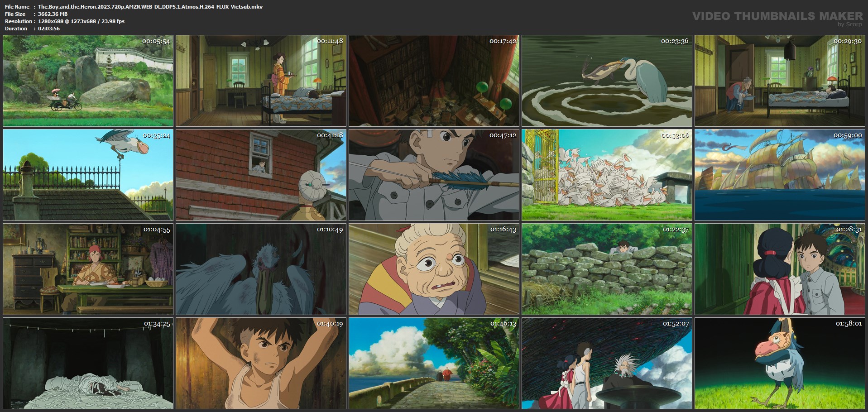868x412 pixels.
Task: Select the stone wall thumbnail at 01:22:37
Action: pyautogui.click(x=607, y=269)
